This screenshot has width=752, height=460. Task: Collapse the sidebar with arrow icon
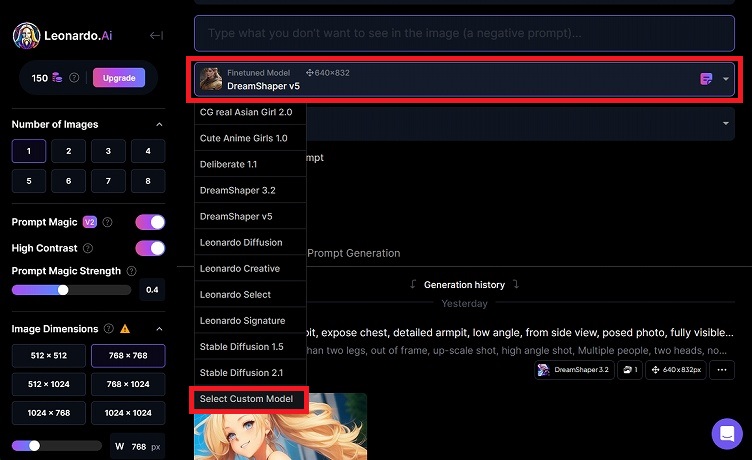[156, 35]
